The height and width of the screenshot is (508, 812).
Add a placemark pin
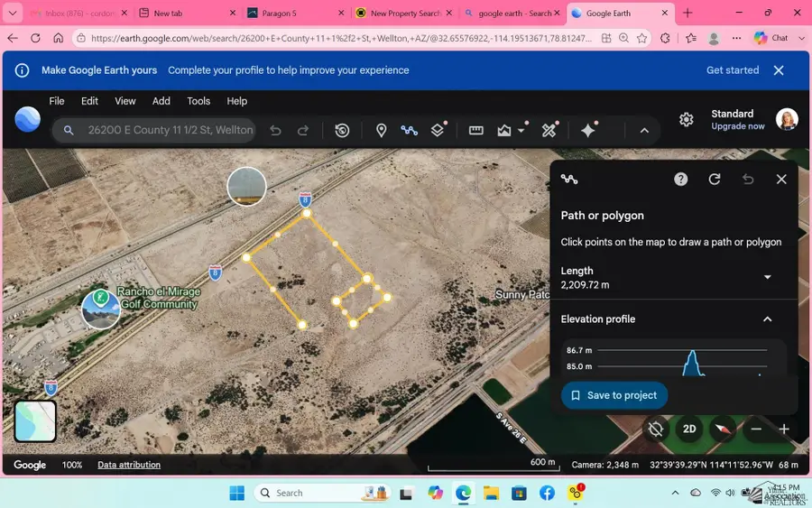tap(381, 131)
